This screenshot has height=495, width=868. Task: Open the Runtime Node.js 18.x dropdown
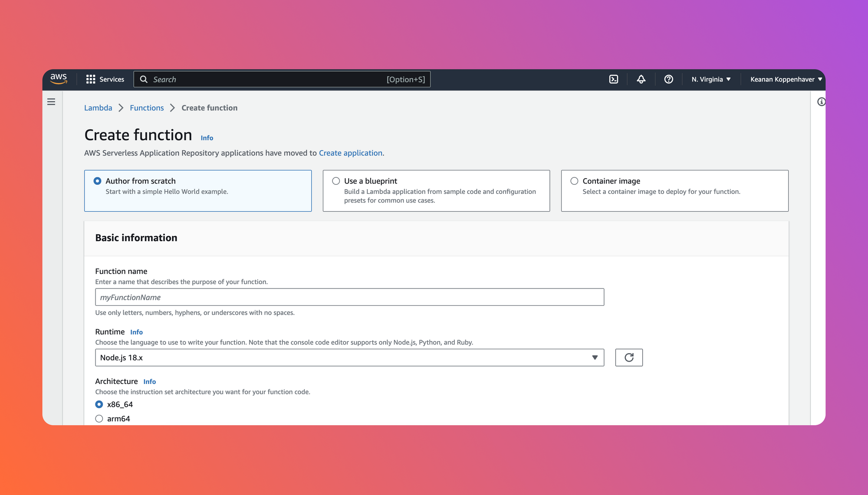350,357
